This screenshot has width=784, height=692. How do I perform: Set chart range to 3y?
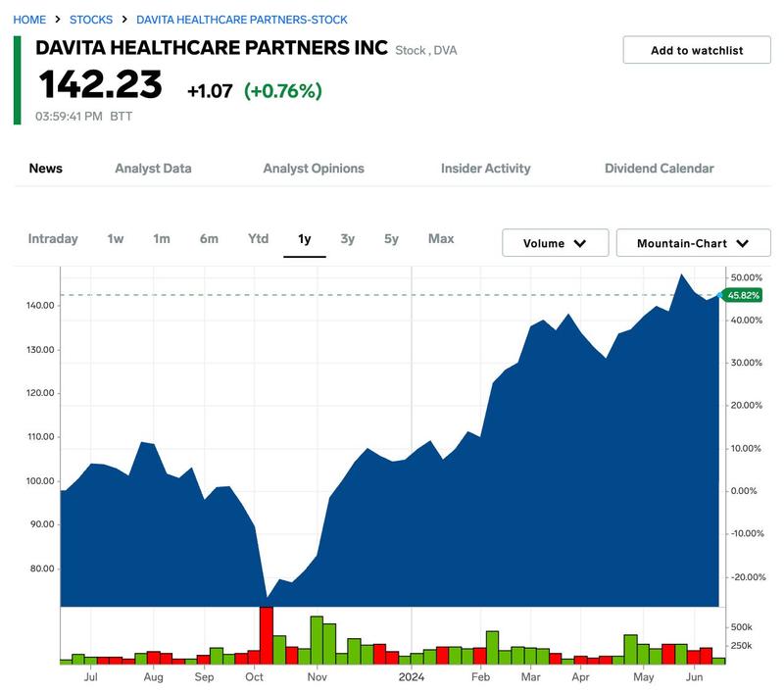[348, 238]
